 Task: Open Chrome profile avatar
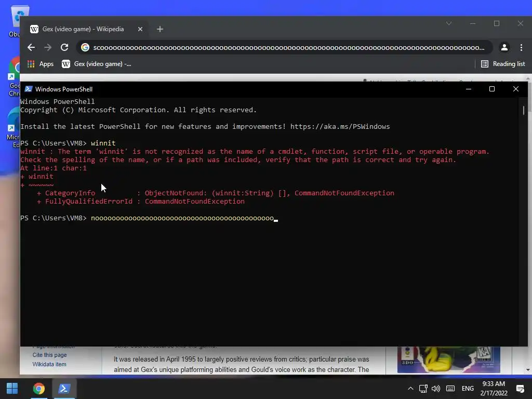tap(504, 47)
